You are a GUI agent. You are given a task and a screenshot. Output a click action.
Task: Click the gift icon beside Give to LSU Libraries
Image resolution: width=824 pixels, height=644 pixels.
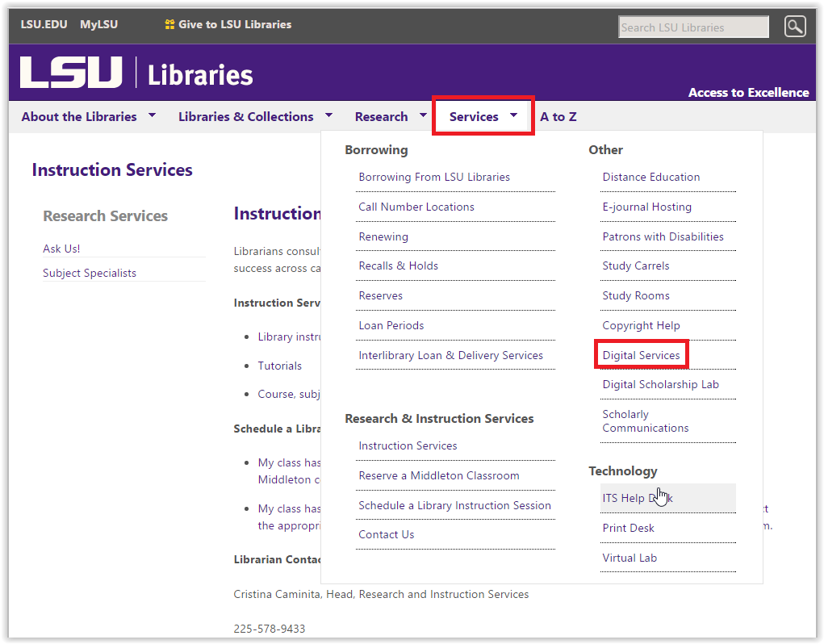point(169,24)
